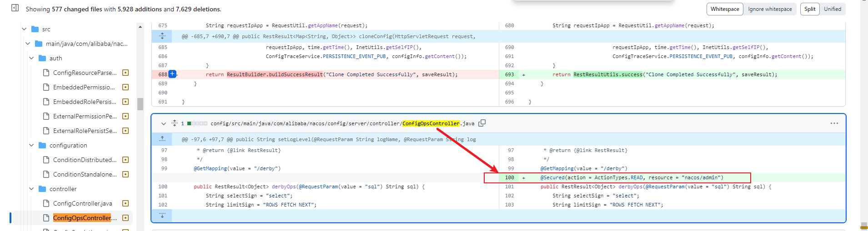Screen dimensions: 868x231
Task: Click modified badge icon beside ExternalPermissionPe
Action: tap(126, 116)
